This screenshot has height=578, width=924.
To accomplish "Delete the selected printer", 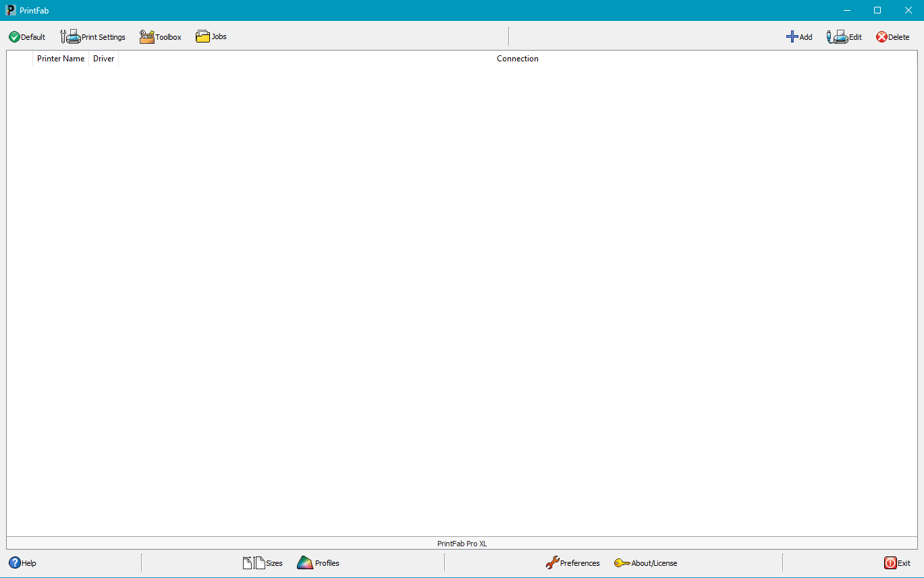I will coord(893,37).
